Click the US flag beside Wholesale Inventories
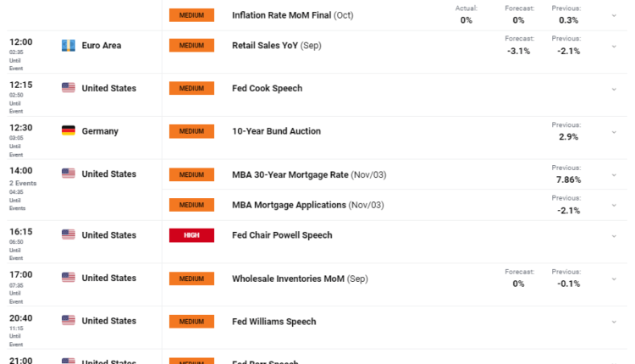 (x=69, y=278)
